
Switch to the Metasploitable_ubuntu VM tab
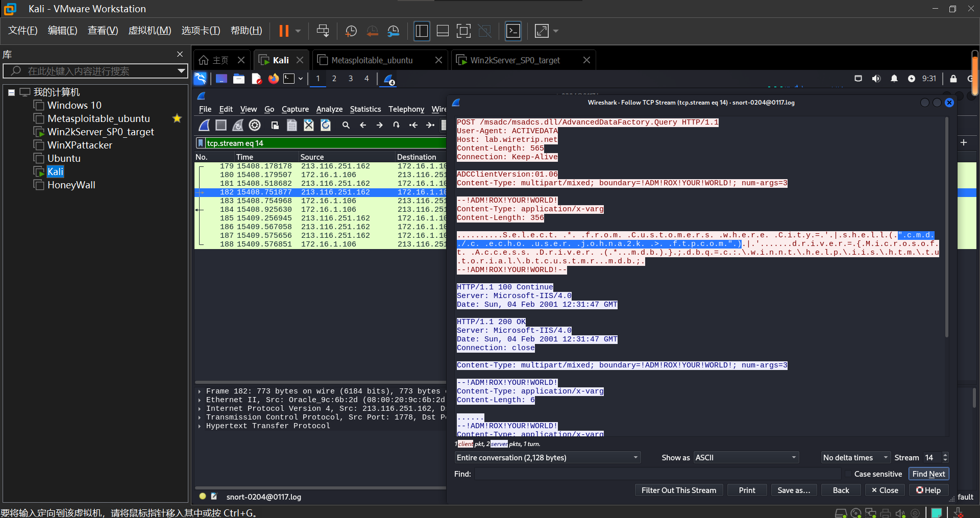372,60
